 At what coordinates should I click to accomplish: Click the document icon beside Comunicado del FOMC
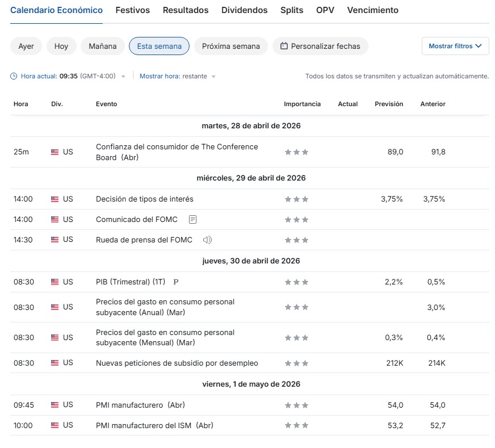192,219
